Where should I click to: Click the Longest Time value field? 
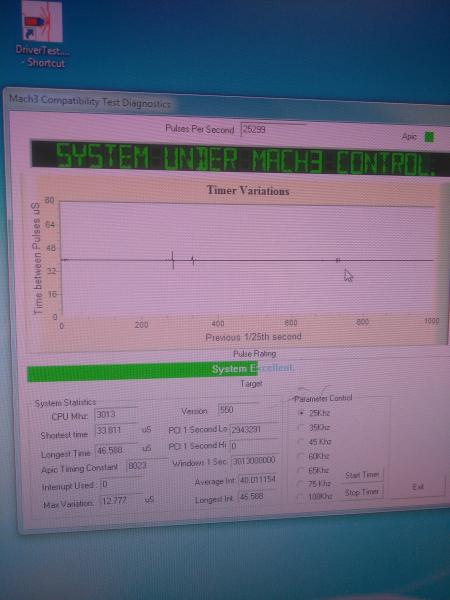117,450
